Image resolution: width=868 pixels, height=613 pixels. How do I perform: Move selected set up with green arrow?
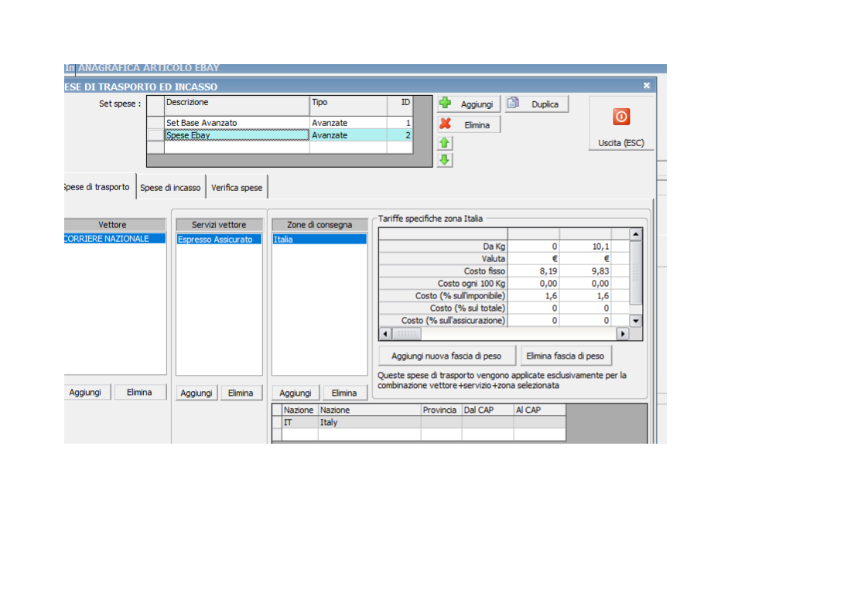click(x=445, y=143)
